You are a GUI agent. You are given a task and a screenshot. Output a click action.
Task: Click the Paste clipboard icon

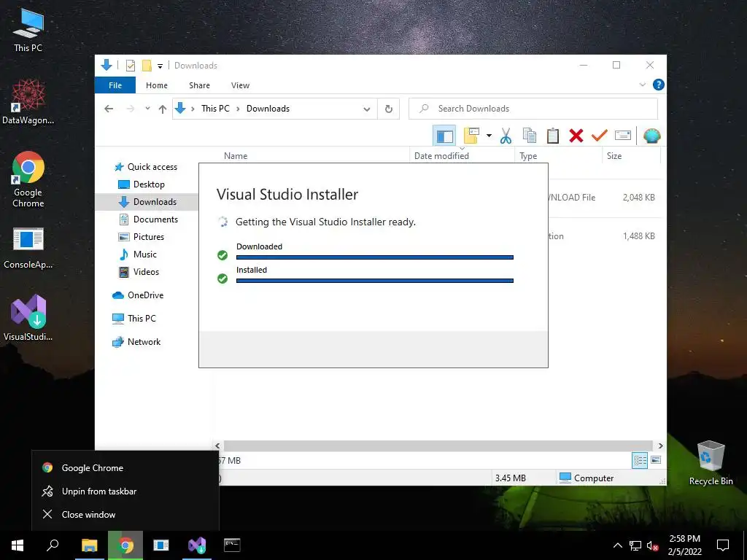coord(553,136)
